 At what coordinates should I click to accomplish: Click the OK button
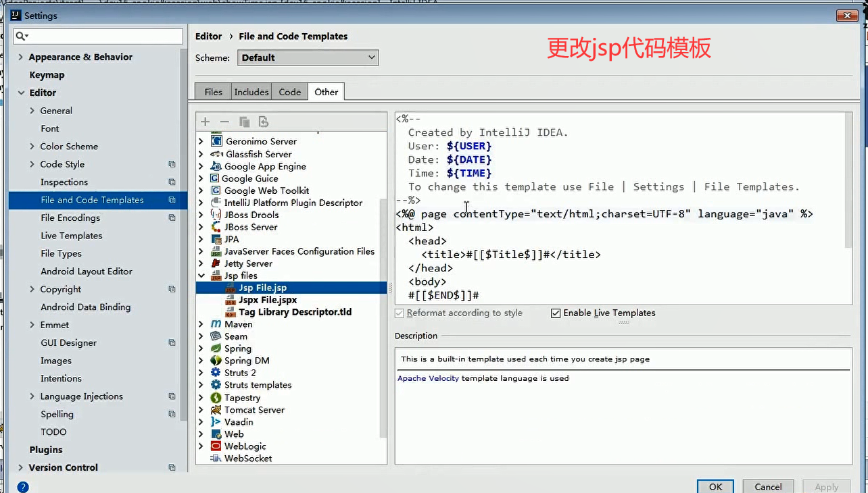tap(716, 486)
